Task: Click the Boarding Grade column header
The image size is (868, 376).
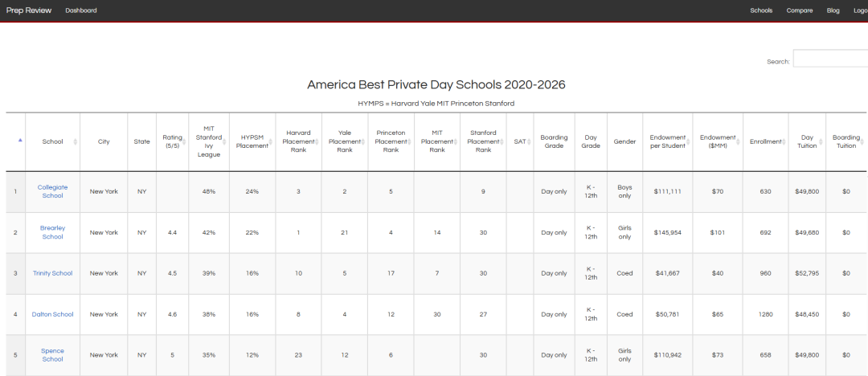Action: pos(554,141)
